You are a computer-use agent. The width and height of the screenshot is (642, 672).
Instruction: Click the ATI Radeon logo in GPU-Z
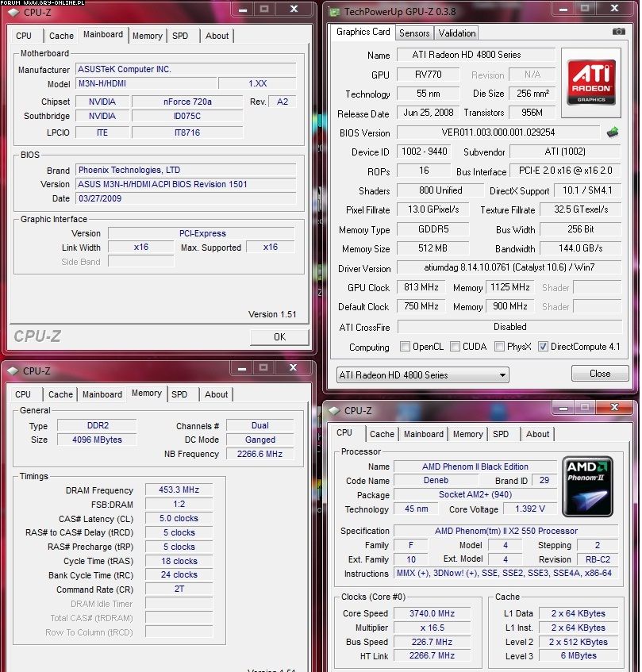click(x=591, y=83)
